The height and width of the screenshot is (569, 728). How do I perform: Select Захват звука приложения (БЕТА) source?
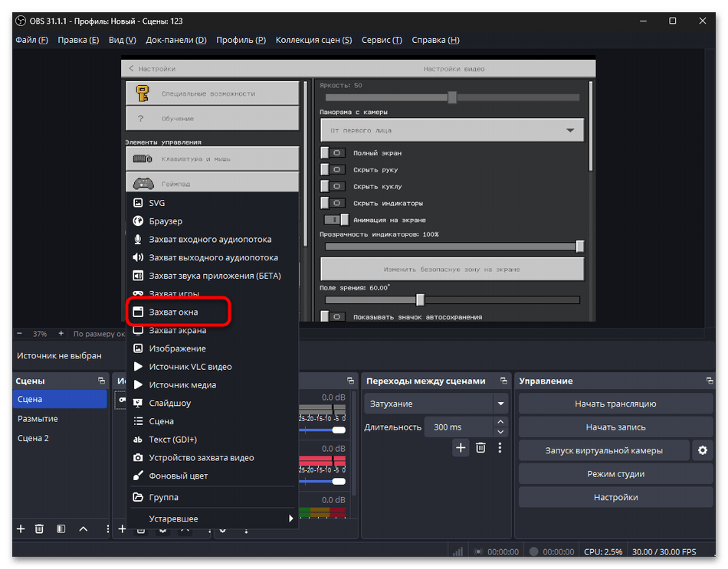pyautogui.click(x=212, y=276)
